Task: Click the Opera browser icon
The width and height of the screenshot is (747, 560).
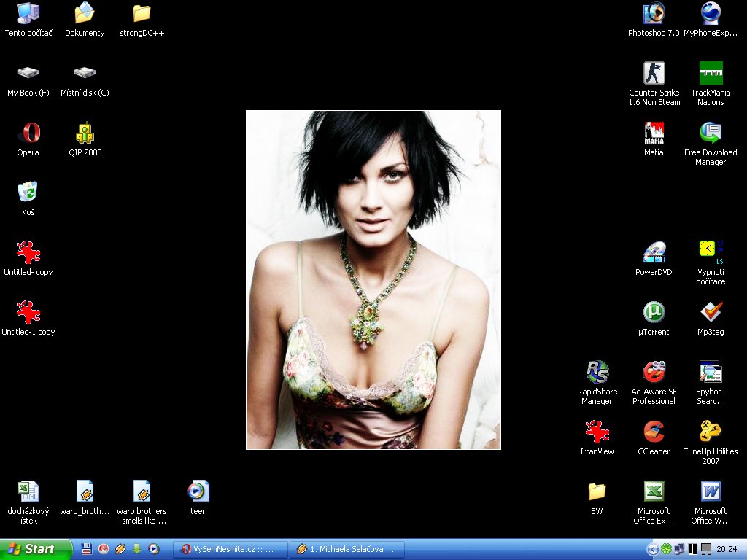Action: point(28,133)
